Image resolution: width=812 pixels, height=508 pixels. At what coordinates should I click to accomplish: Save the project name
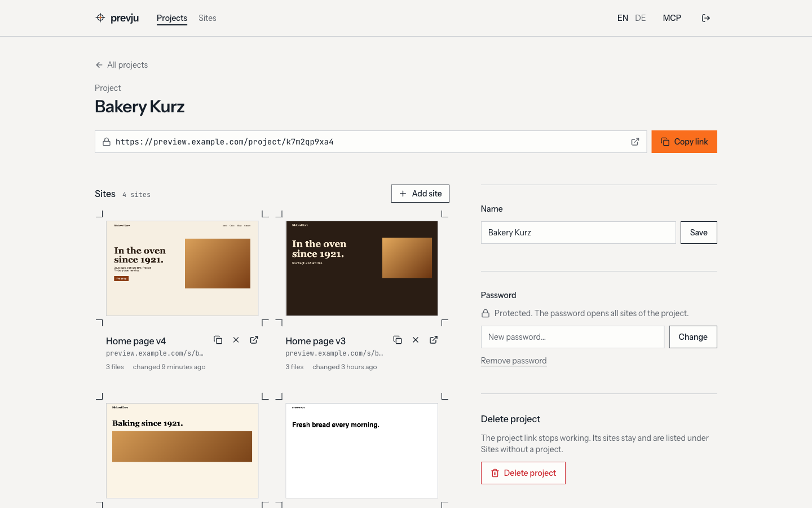tap(699, 233)
